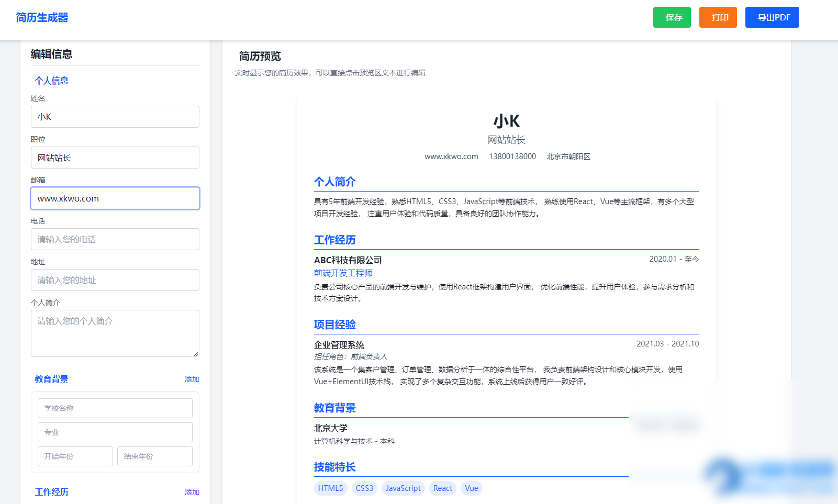
Task: Click the 专业 major input
Action: [115, 432]
